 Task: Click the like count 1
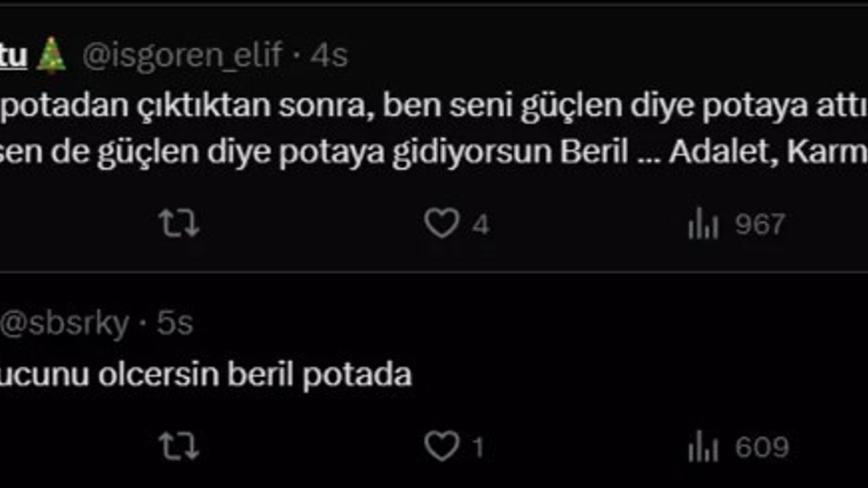coord(477,447)
